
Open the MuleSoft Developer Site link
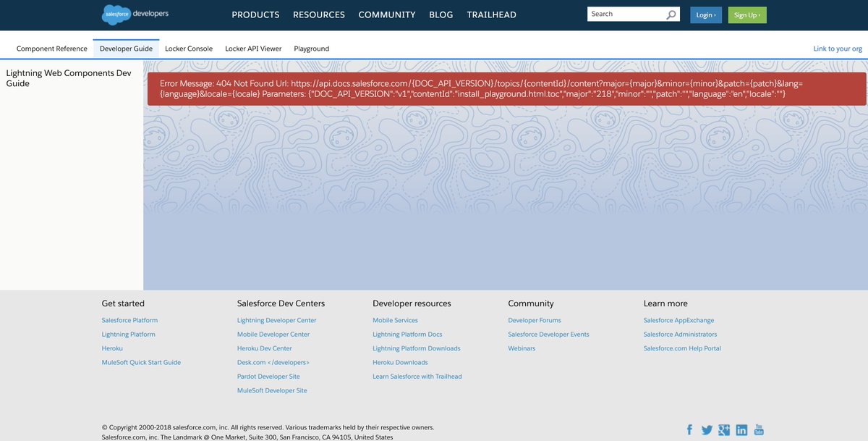coord(272,390)
